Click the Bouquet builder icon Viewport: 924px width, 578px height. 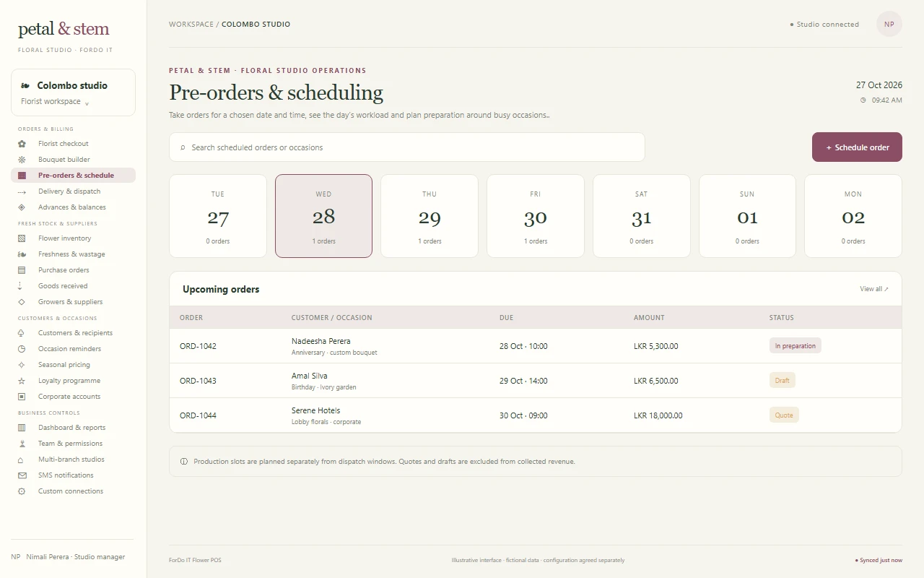22,160
